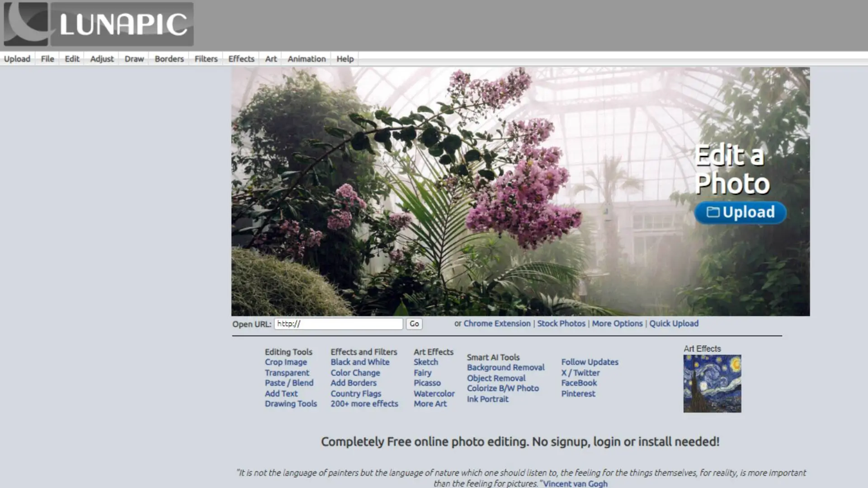
Task: Open the Adjust menu
Action: [102, 59]
